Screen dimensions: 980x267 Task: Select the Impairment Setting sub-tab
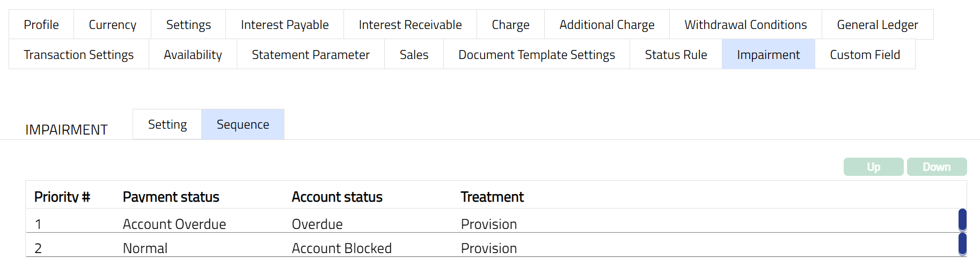pyautogui.click(x=167, y=124)
